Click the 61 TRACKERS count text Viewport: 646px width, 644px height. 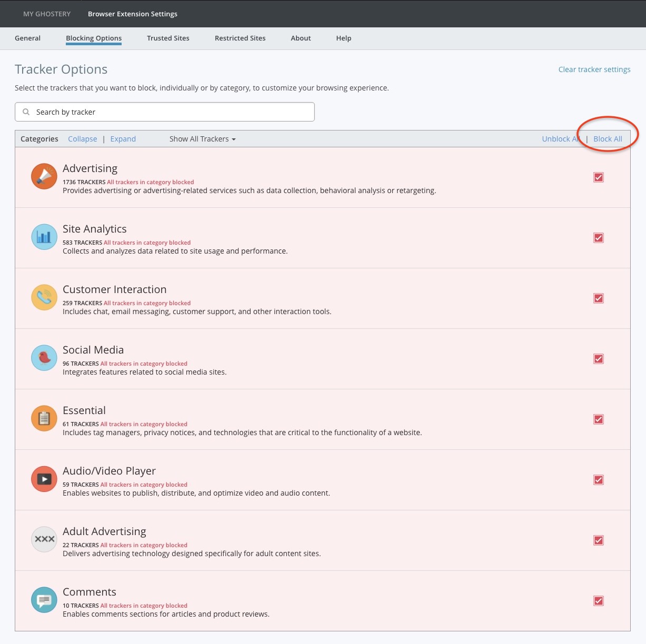[81, 424]
